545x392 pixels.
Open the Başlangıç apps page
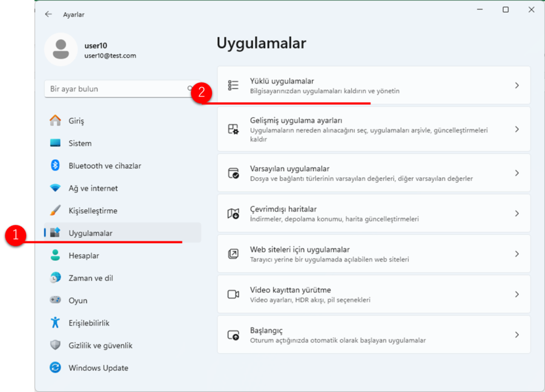tap(374, 335)
